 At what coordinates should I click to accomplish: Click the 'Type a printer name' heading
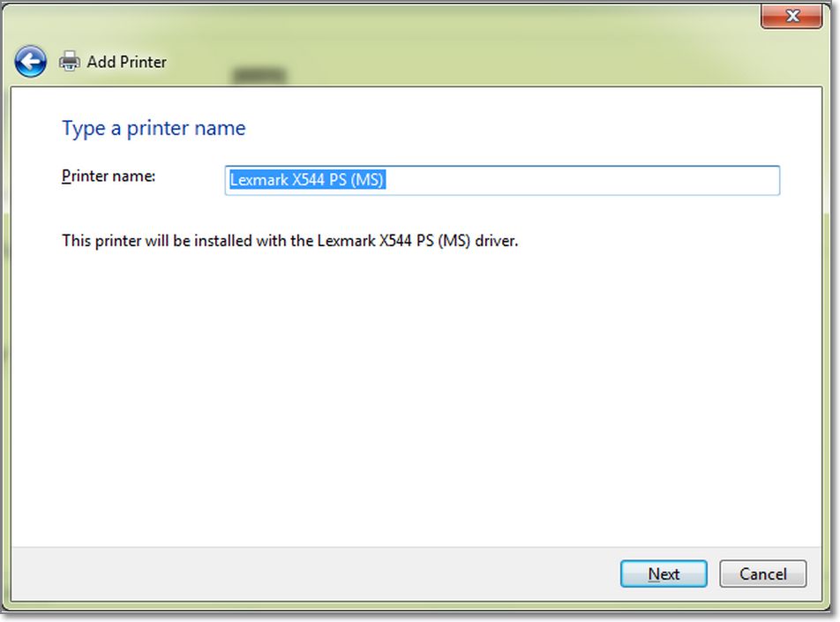tap(154, 128)
